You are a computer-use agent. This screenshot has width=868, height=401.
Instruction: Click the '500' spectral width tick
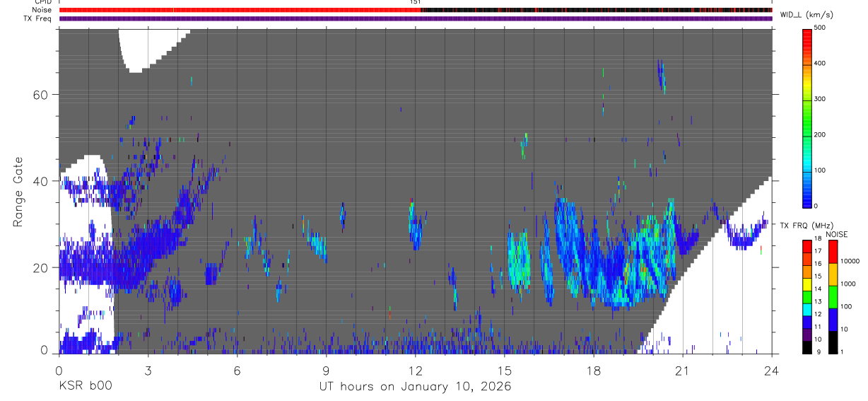pyautogui.click(x=820, y=28)
